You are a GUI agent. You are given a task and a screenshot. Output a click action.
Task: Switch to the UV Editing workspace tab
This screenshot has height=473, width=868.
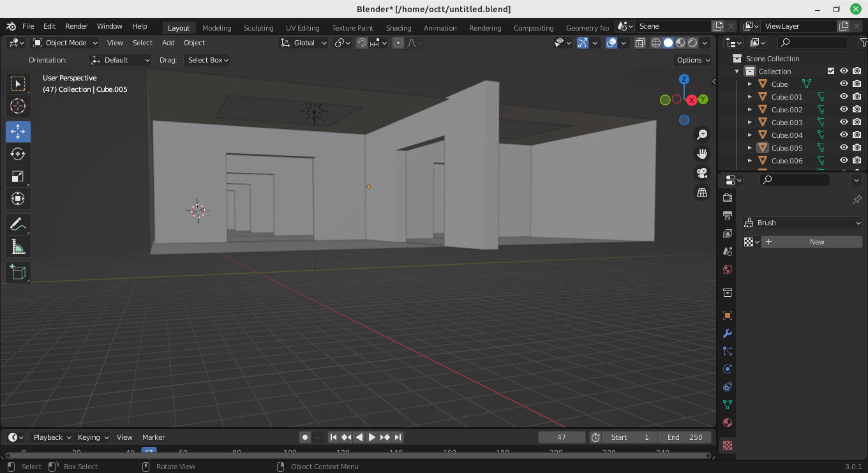click(303, 28)
